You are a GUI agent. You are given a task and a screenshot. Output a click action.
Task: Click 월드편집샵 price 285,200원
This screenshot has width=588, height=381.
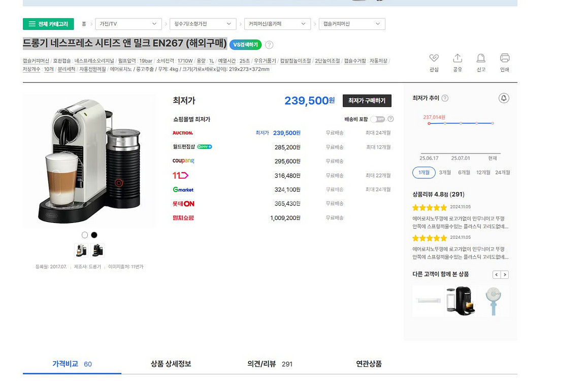[287, 147]
